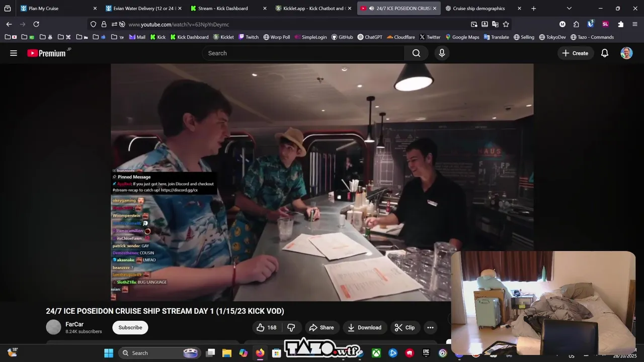Click the YouTube search magnifier button
Image resolution: width=644 pixels, height=362 pixels.
pyautogui.click(x=416, y=53)
